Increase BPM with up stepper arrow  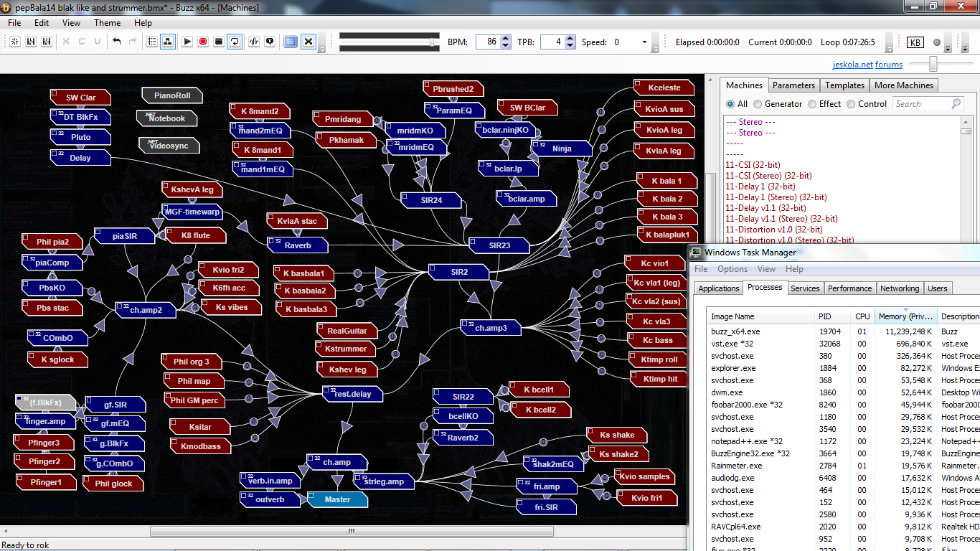coord(506,38)
